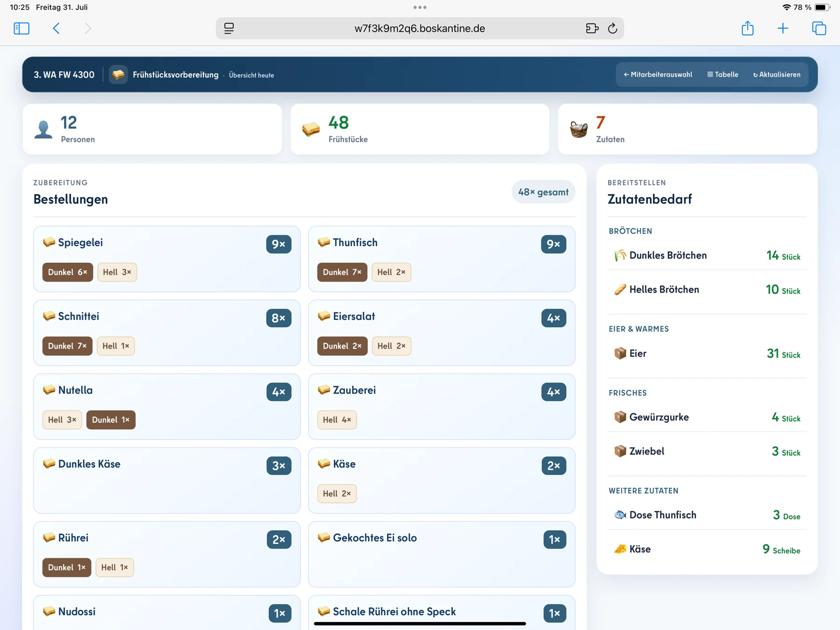This screenshot has width=840, height=630.
Task: Click the 48× gesamt badge
Action: [x=543, y=192]
